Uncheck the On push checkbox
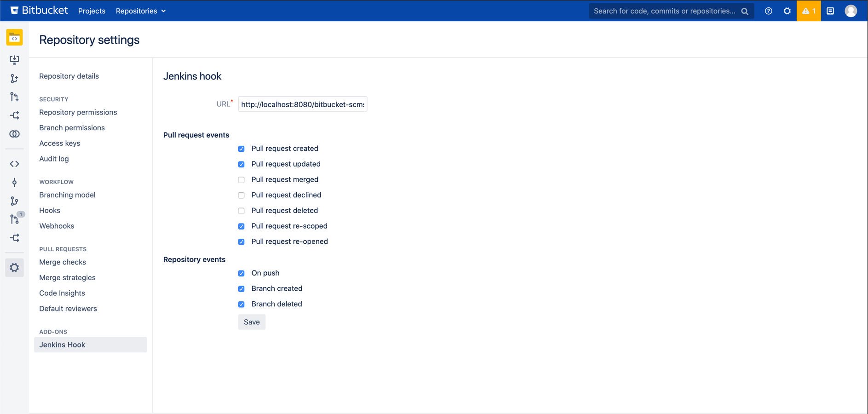This screenshot has width=868, height=414. pos(241,273)
